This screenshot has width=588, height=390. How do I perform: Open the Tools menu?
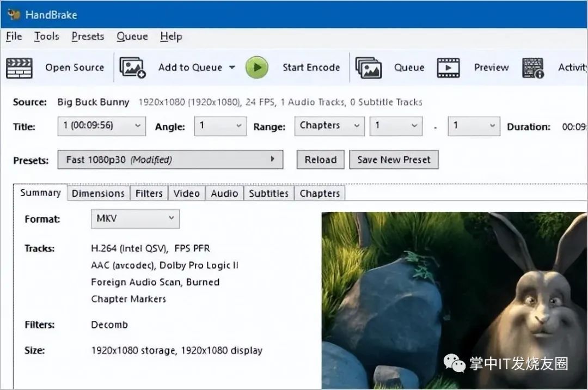tap(46, 36)
